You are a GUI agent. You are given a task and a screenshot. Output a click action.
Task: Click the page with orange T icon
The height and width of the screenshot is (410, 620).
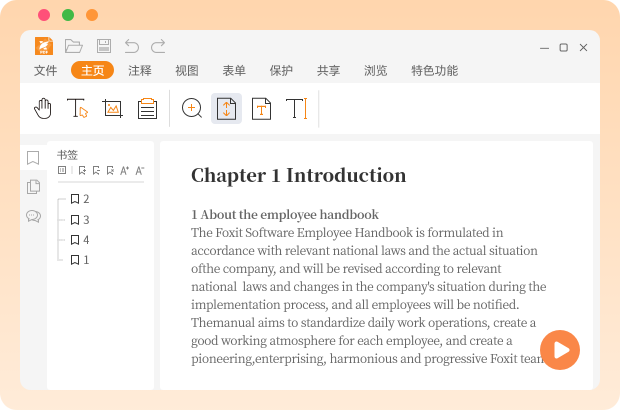click(x=261, y=108)
